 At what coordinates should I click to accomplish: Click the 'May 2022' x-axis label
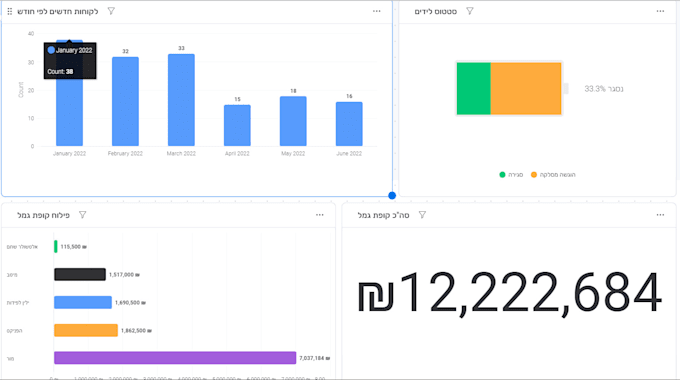pos(293,154)
